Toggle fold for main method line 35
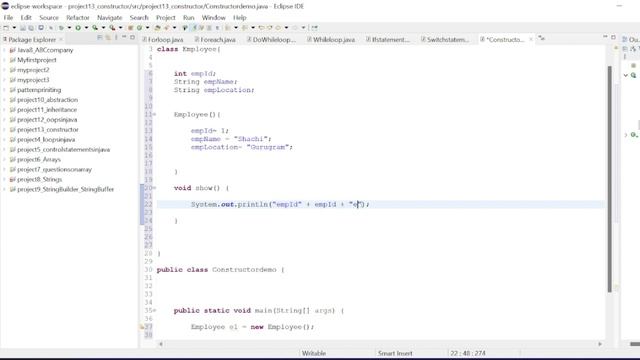The width and height of the screenshot is (640, 360). click(154, 311)
